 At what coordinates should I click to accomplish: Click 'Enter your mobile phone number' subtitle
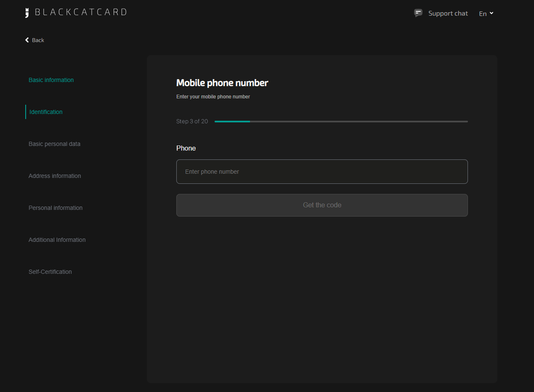click(213, 97)
